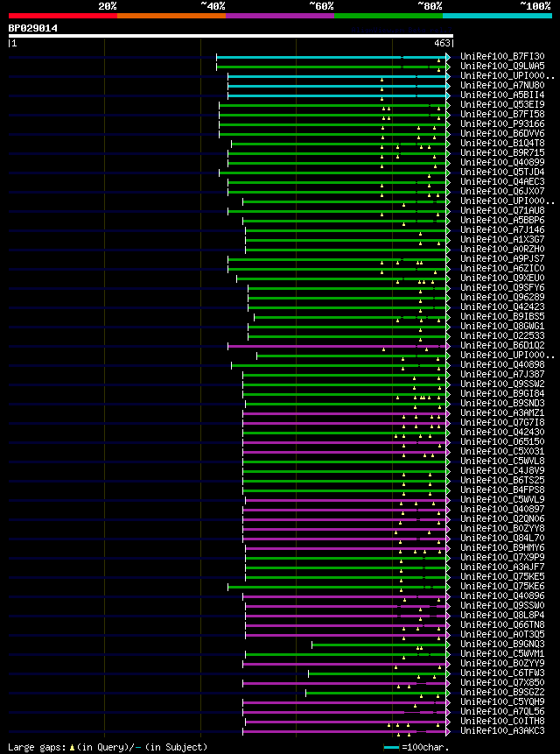The height and width of the screenshot is (754, 560).
Task: Select the UniRef100_Q4AEC3 label
Action: (503, 182)
